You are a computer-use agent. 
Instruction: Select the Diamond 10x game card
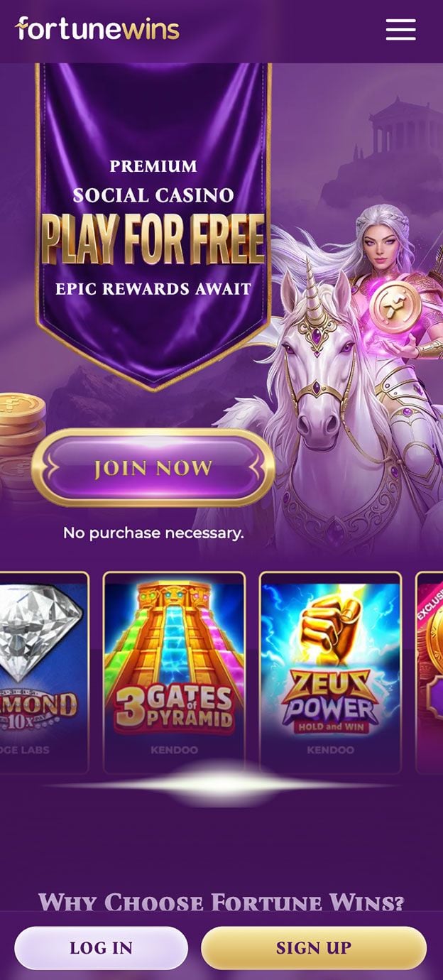(44, 673)
